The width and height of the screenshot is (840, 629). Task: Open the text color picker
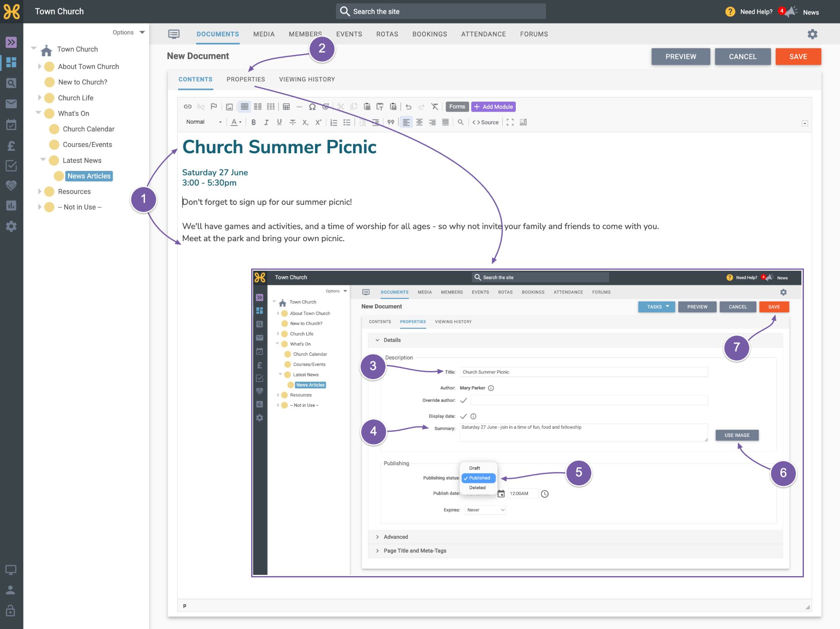[x=236, y=122]
